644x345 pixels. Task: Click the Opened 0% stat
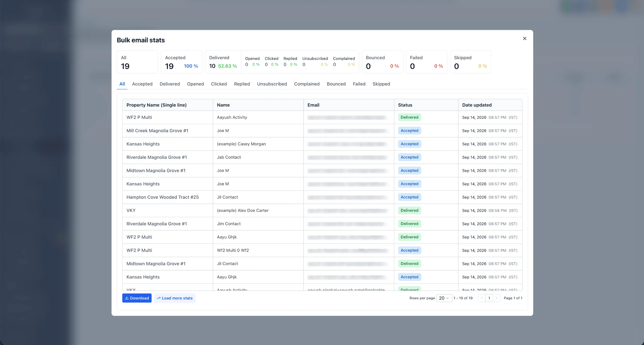252,62
